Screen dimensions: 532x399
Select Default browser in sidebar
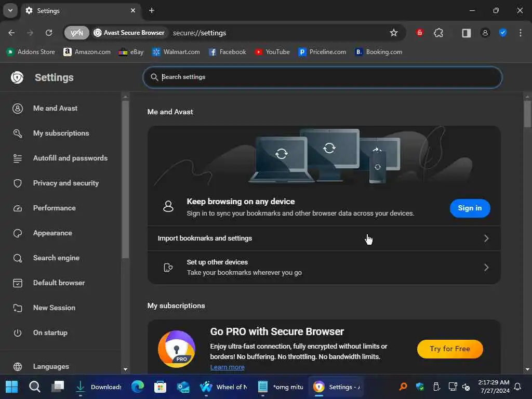click(x=61, y=283)
